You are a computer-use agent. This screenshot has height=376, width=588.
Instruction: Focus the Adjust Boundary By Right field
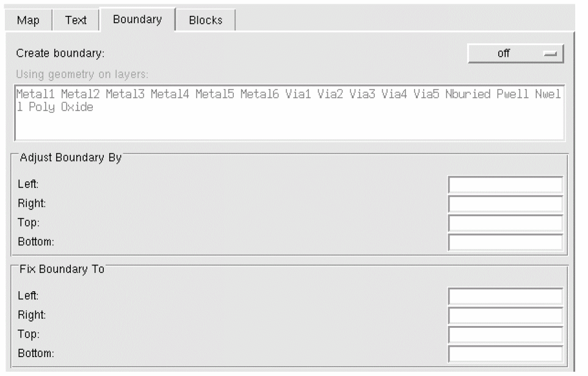[505, 203]
